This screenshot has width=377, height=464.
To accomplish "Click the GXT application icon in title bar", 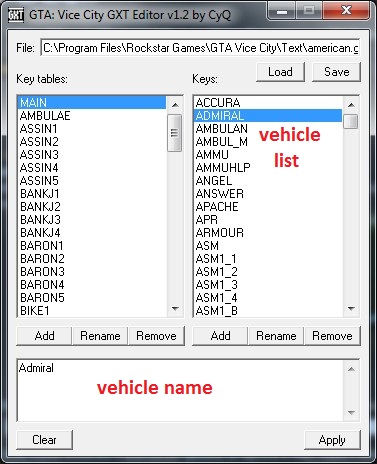I will 15,15.
